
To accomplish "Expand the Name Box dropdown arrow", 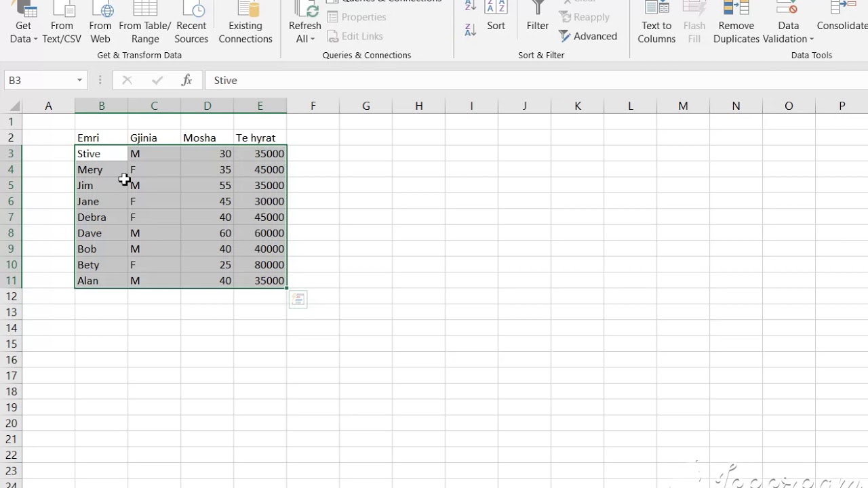I will click(79, 80).
